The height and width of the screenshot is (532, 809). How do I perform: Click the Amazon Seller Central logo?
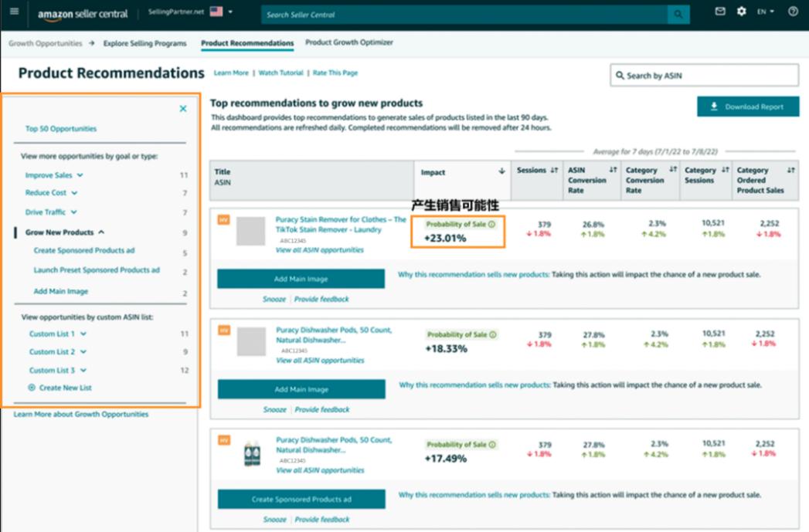click(83, 14)
